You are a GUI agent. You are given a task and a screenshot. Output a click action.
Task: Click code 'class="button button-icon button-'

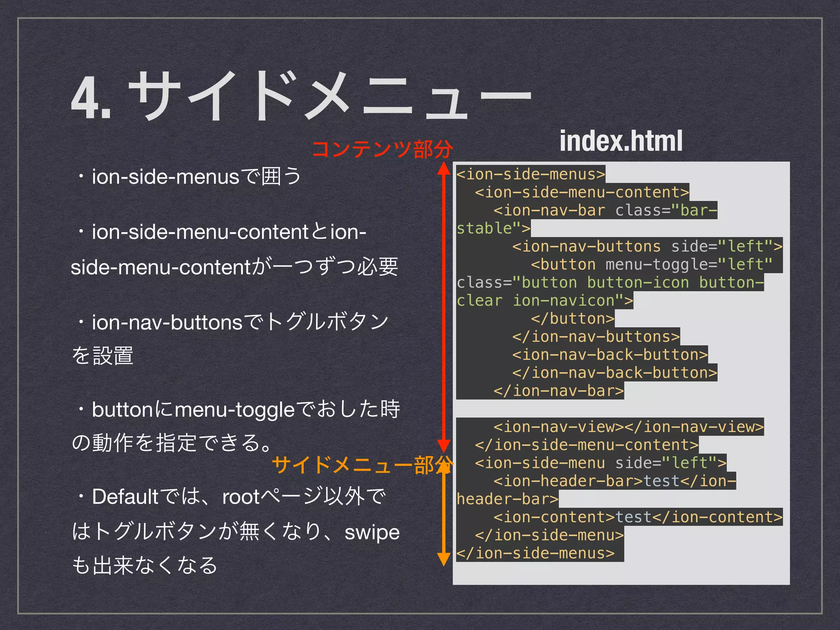point(610,282)
